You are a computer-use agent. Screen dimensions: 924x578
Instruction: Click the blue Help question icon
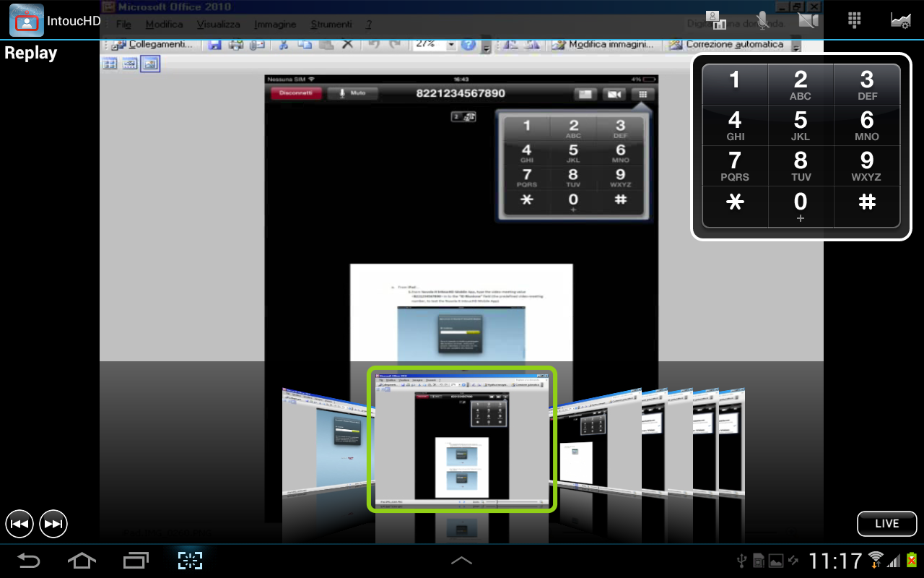[468, 44]
